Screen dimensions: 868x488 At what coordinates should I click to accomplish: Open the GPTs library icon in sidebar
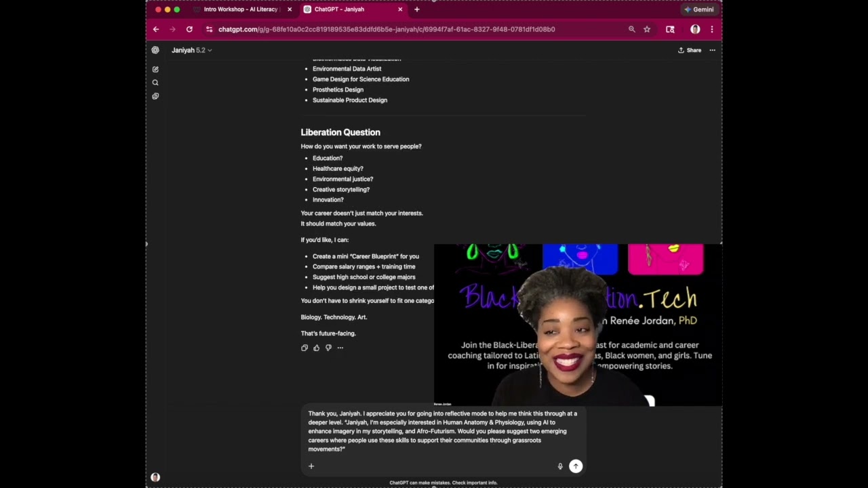pos(155,96)
